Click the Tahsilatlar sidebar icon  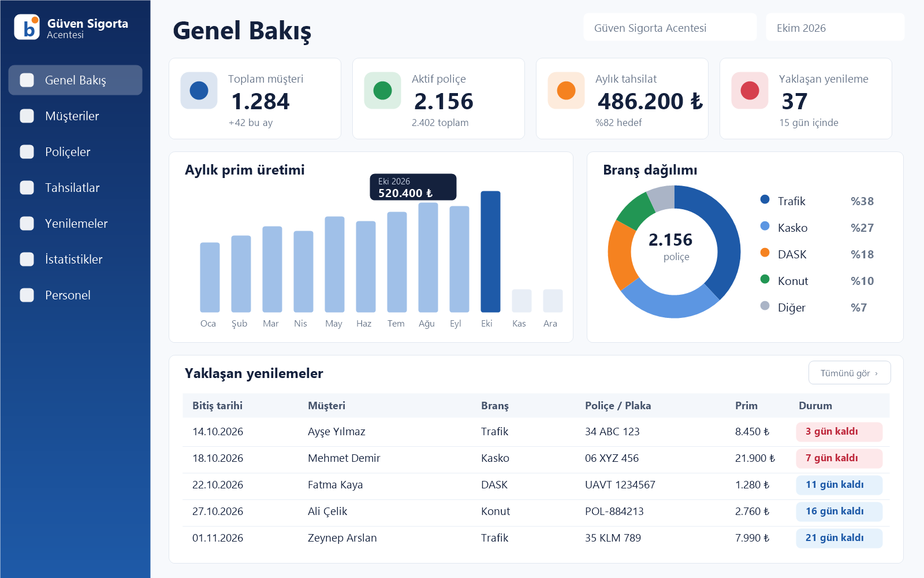click(27, 188)
